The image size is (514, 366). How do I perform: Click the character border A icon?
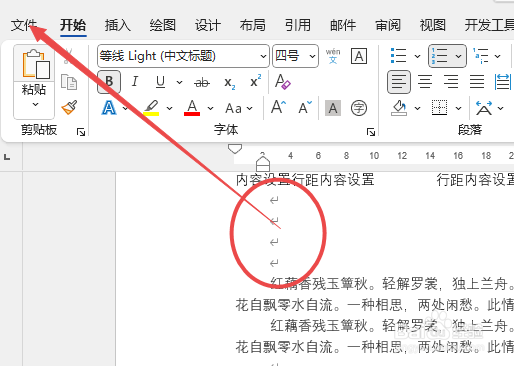359,56
